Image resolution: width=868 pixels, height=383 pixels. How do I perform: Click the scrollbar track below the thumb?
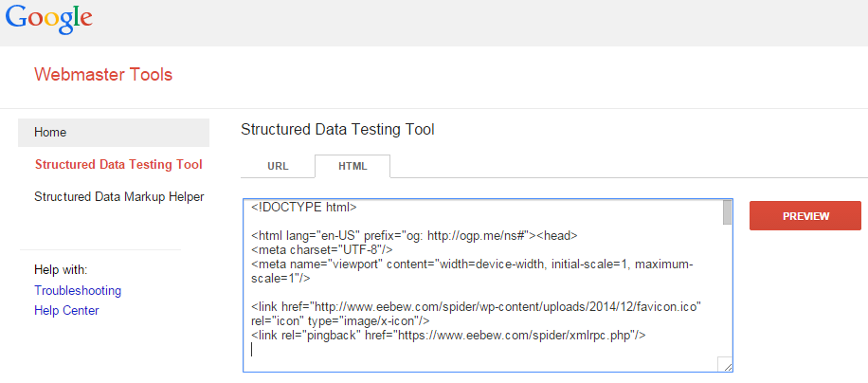(x=728, y=291)
